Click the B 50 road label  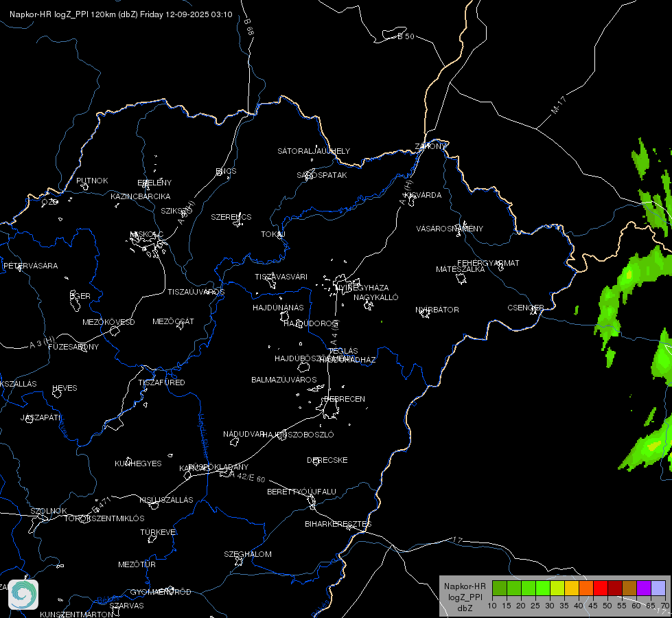click(x=406, y=36)
